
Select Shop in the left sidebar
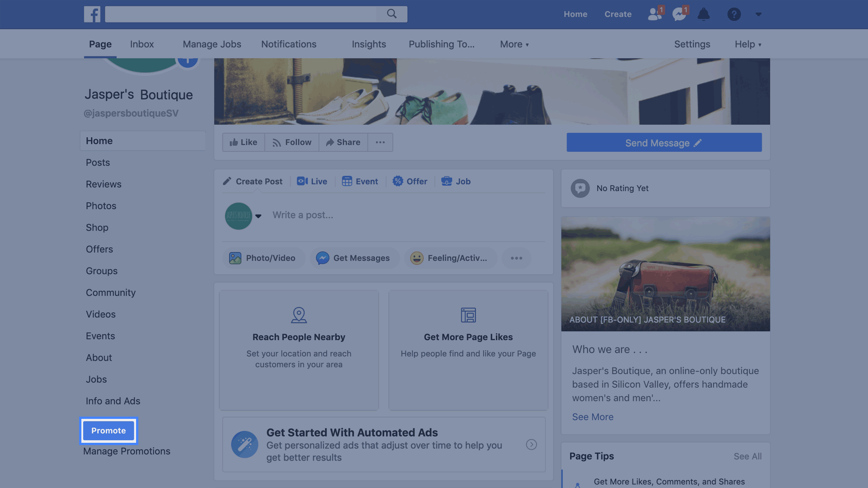97,228
